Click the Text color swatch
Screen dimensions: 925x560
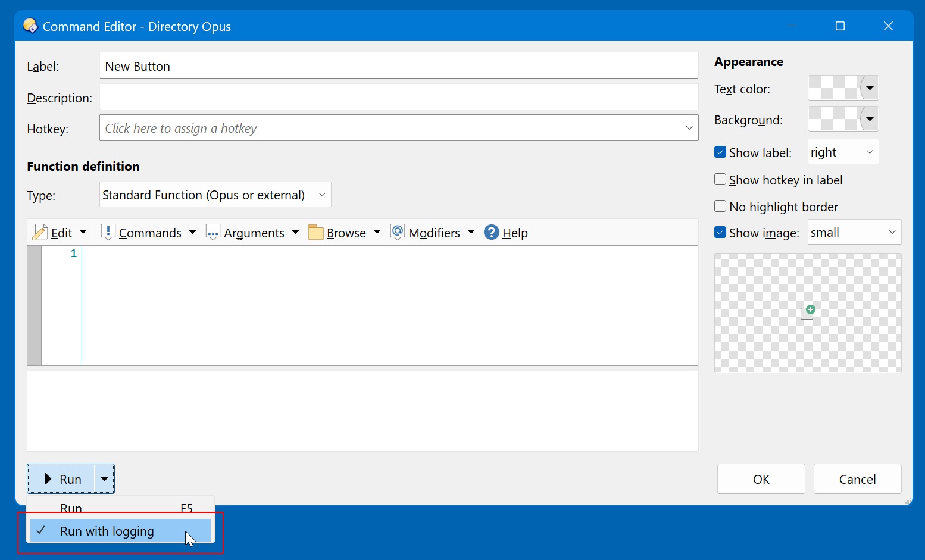pos(834,88)
